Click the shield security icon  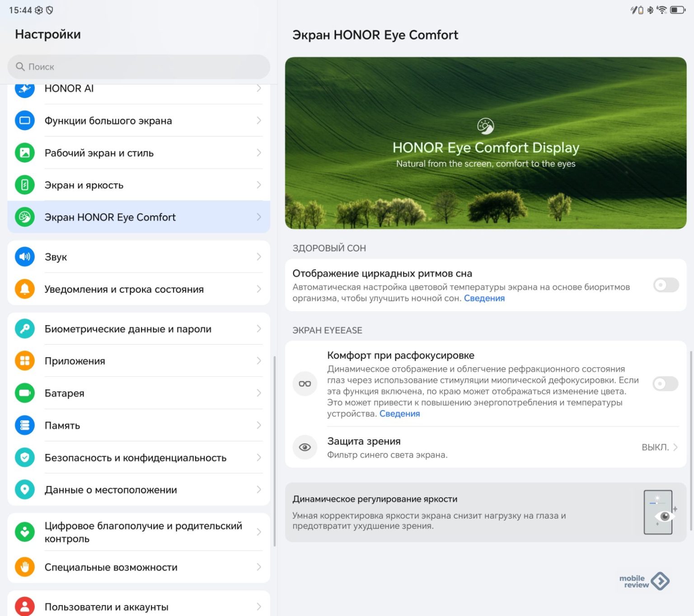25,457
